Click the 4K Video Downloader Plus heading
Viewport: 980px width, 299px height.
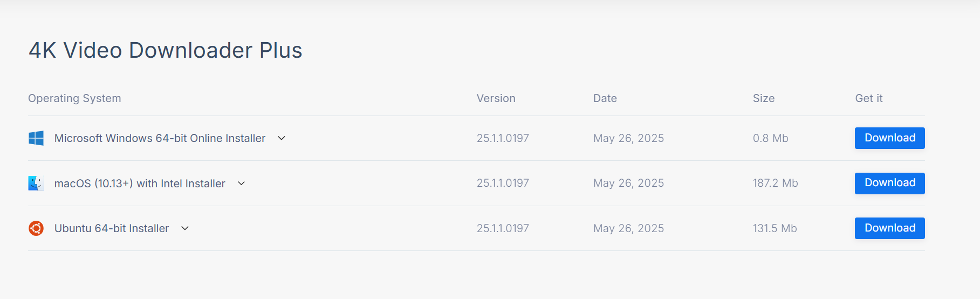point(165,50)
